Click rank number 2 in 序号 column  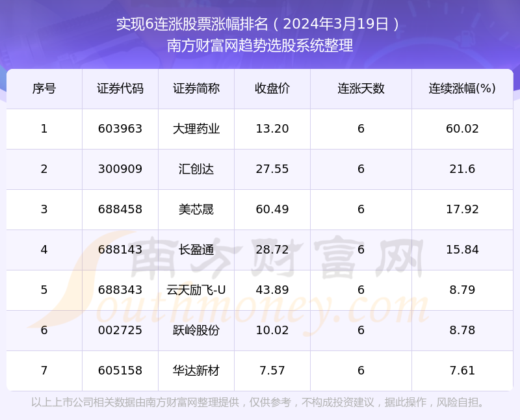44,169
